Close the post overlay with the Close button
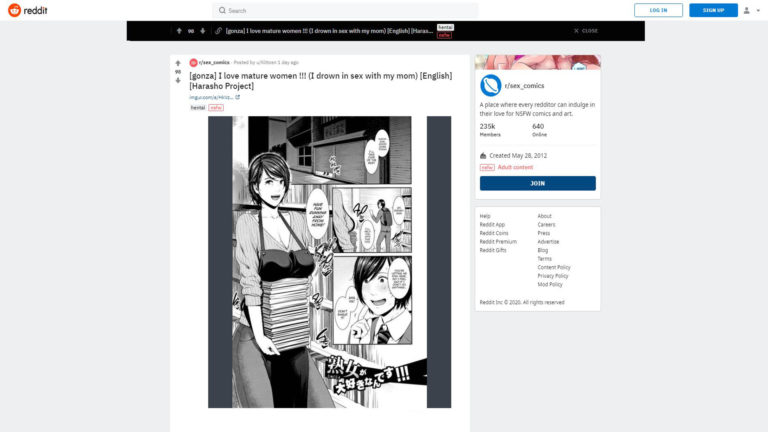Screen dimensions: 768x432 coord(587,31)
